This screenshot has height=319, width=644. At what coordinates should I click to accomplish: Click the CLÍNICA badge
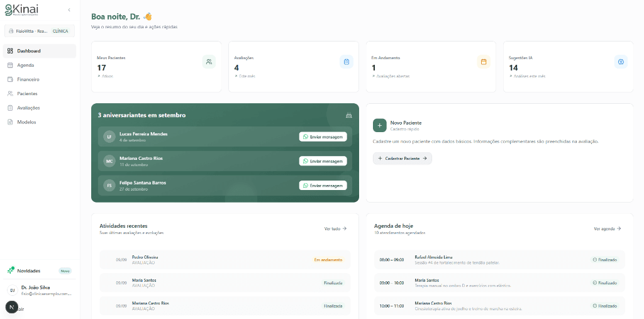(x=60, y=31)
